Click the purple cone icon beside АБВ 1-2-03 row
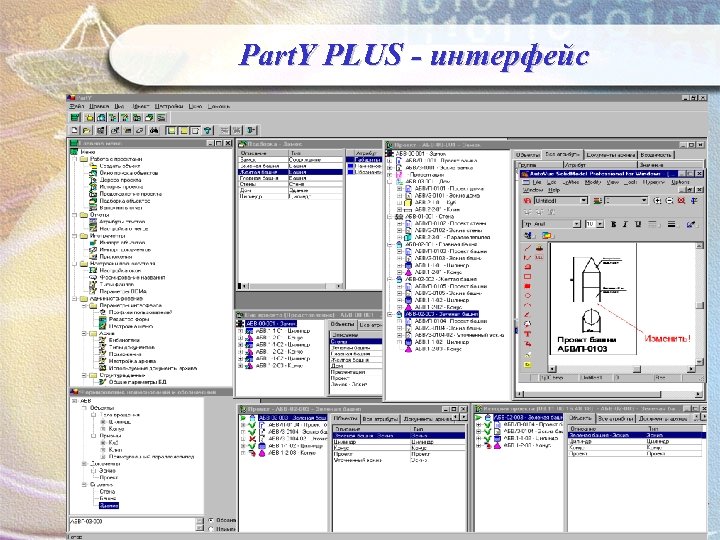Viewport: 720px width, 540px height. [x=262, y=453]
